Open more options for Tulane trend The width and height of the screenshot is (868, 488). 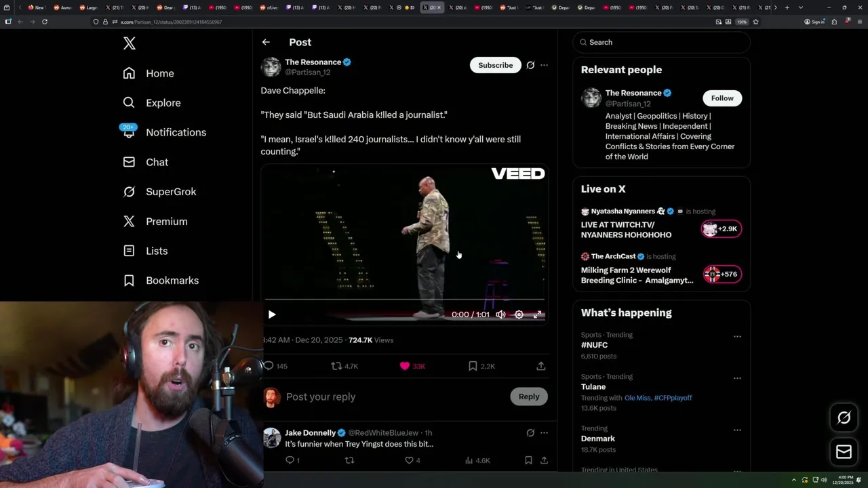(737, 378)
